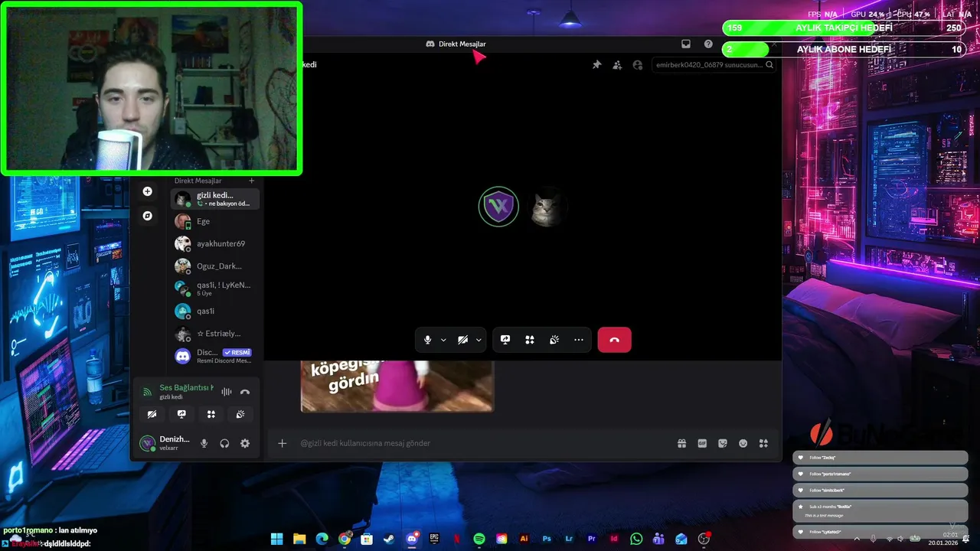Open apps launcher in the message bar
Screen dimensions: 980x551
click(x=763, y=443)
